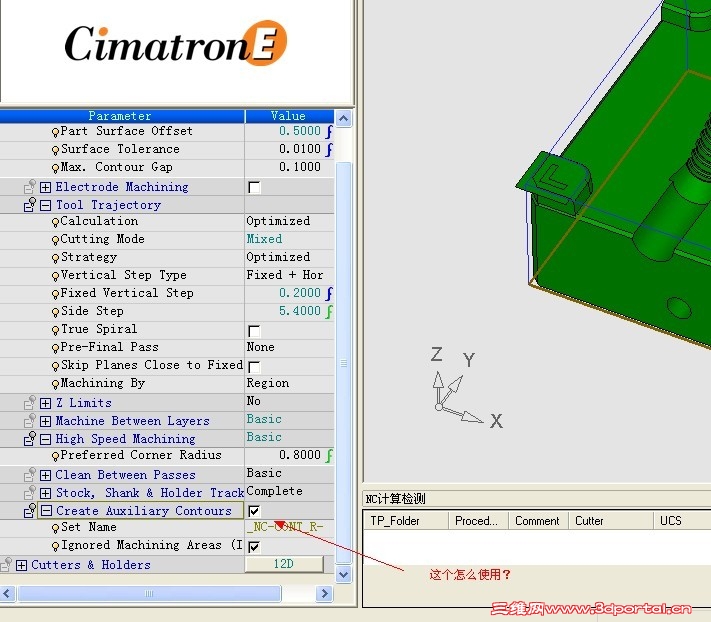This screenshot has width=711, height=622.
Task: Click lightbulb icon next to Side Step
Action: [x=55, y=312]
